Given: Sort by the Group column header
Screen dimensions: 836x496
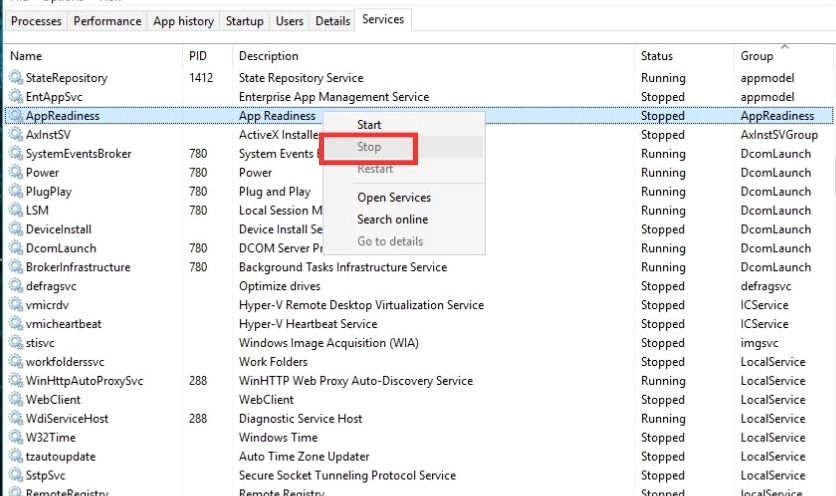Looking at the screenshot, I should click(784, 56).
